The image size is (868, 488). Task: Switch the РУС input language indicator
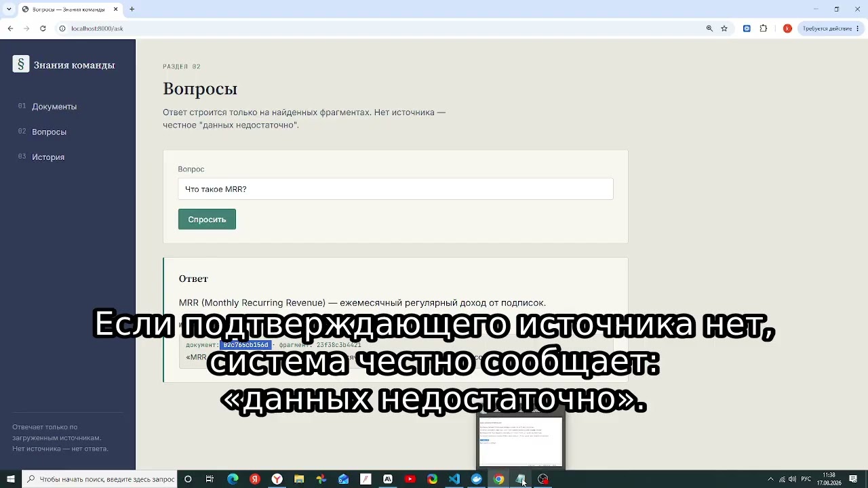pyautogui.click(x=806, y=479)
